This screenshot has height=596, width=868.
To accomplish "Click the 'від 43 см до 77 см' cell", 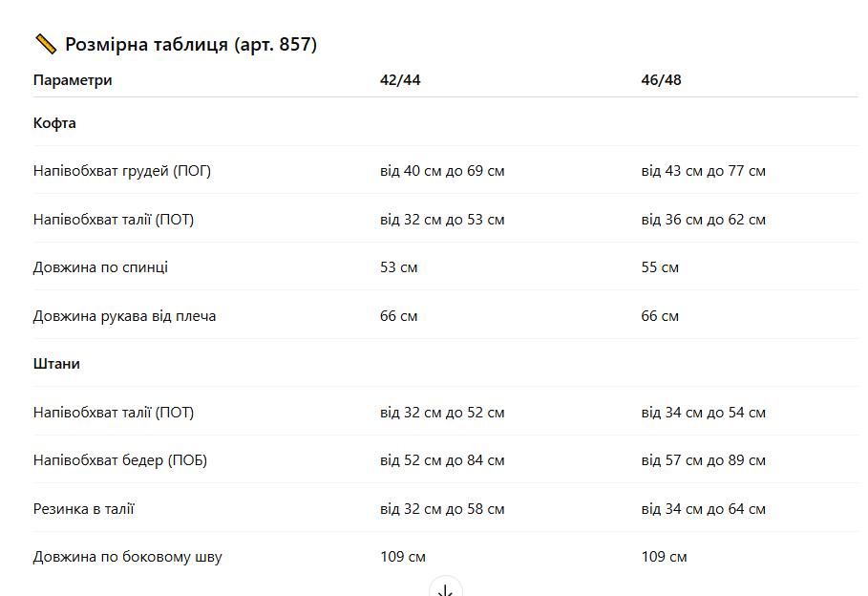I will pos(703,171).
